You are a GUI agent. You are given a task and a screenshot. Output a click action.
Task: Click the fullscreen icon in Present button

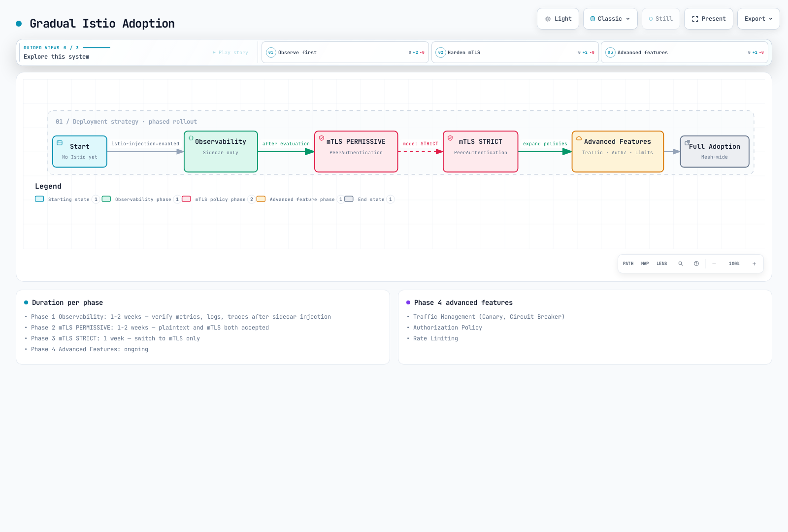(x=695, y=19)
